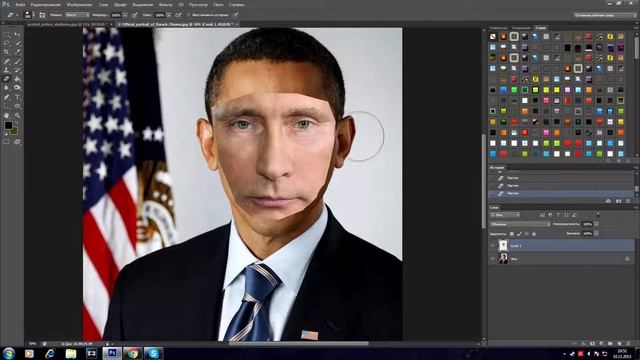Viewport: 640px width, 360px height.
Task: Create new document from current state
Action: (608, 201)
